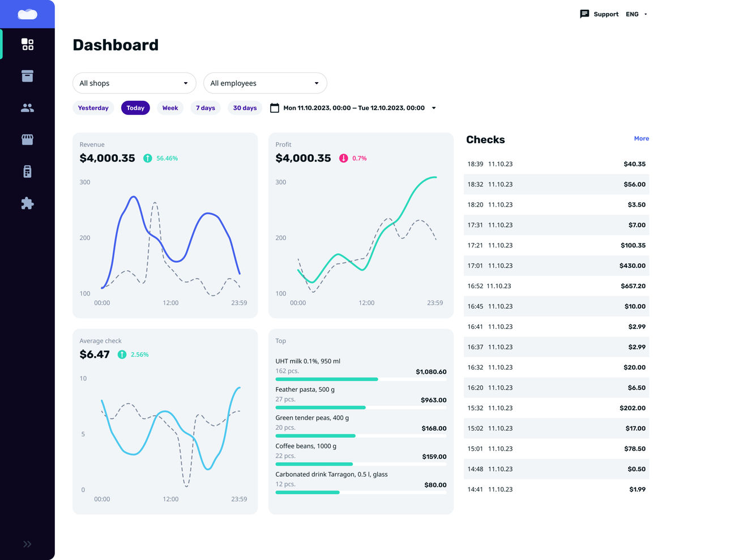The width and height of the screenshot is (743, 560).
Task: Click the cloud logo icon
Action: [27, 14]
